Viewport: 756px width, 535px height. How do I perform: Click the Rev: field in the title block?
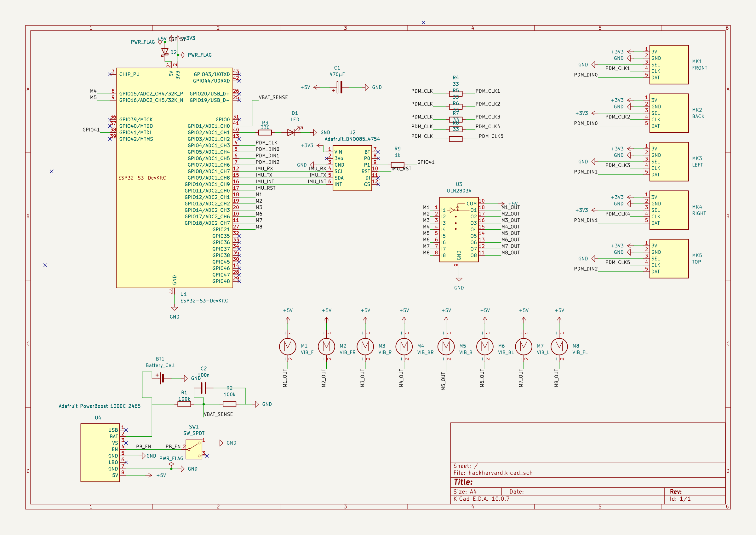[676, 492]
